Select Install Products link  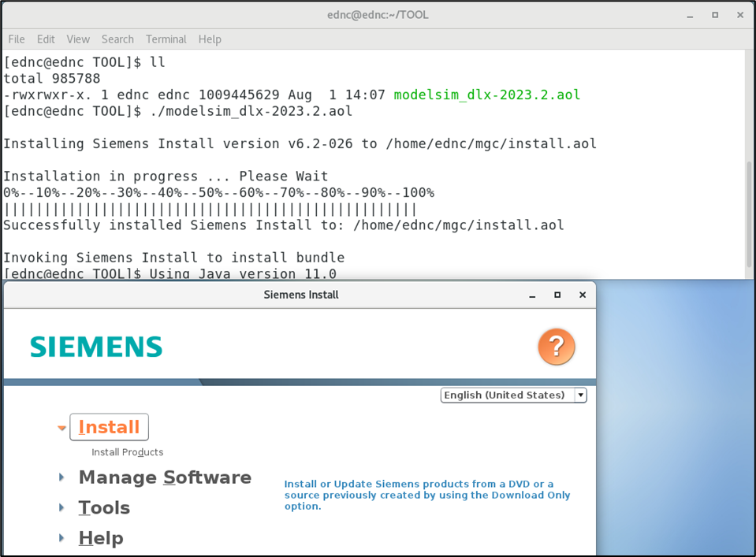pyautogui.click(x=127, y=452)
